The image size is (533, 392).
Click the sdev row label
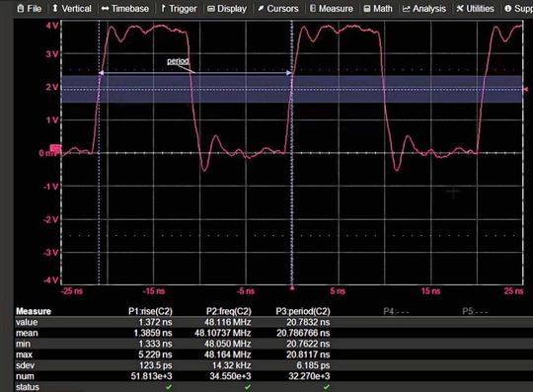25,365
